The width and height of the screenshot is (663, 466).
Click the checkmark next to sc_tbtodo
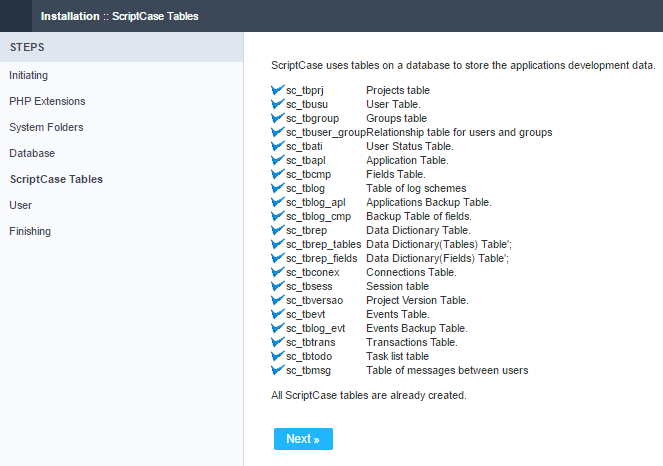[x=278, y=356]
